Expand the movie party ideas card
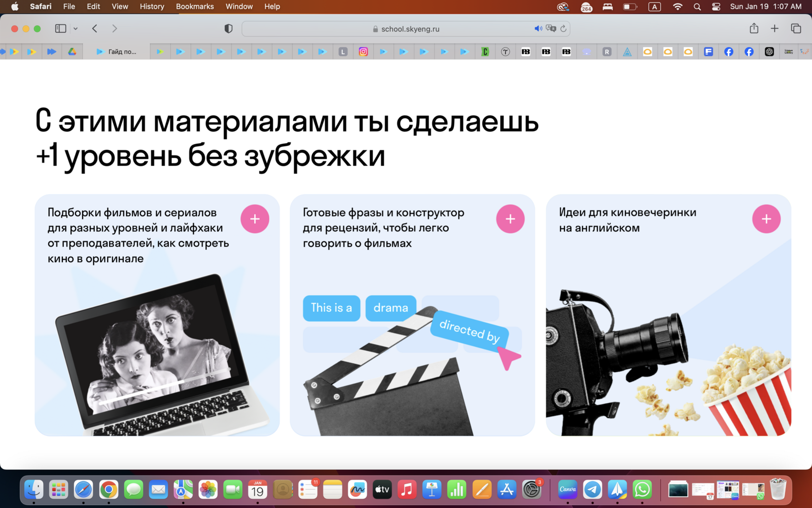Image resolution: width=812 pixels, height=508 pixels. (766, 219)
